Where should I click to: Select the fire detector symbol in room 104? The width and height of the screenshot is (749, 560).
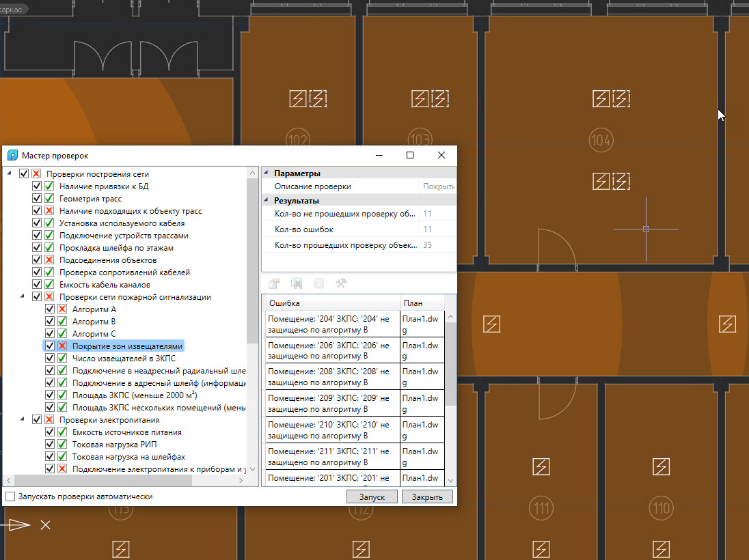click(x=601, y=98)
